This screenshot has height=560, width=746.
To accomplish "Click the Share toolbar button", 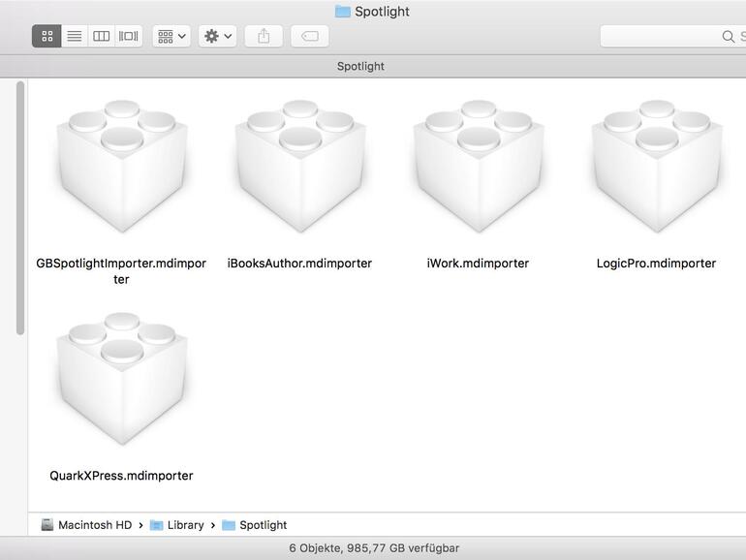I will point(264,36).
